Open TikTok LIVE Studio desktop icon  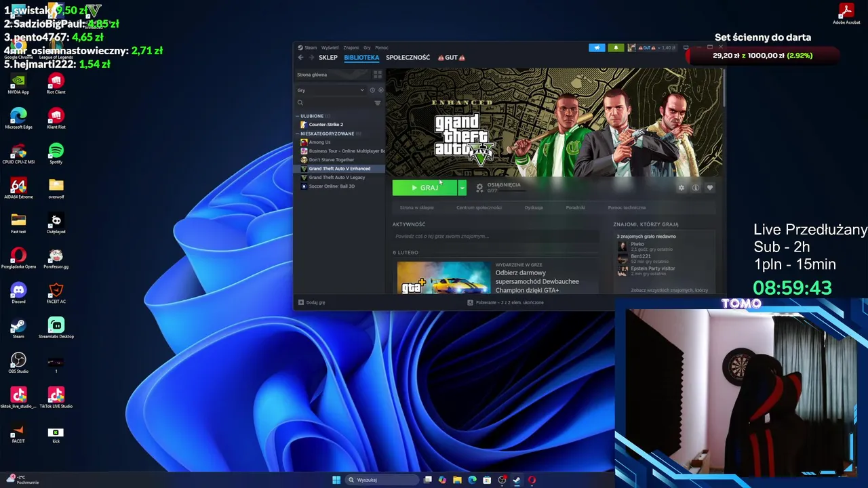pyautogui.click(x=56, y=398)
